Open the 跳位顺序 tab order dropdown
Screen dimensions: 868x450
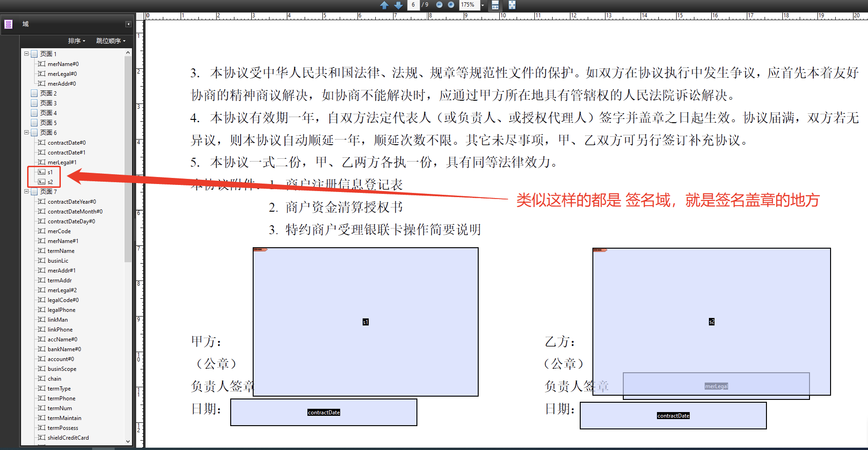(x=111, y=41)
